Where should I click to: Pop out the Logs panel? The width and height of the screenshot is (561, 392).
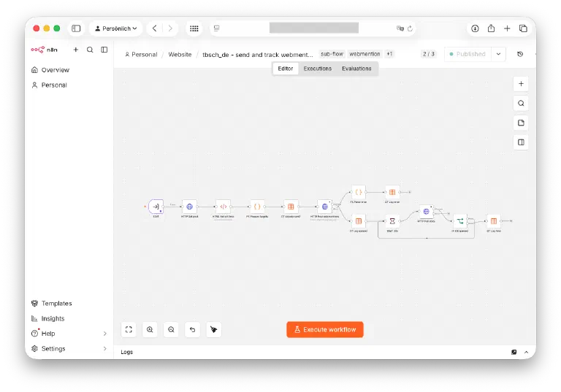coord(514,352)
